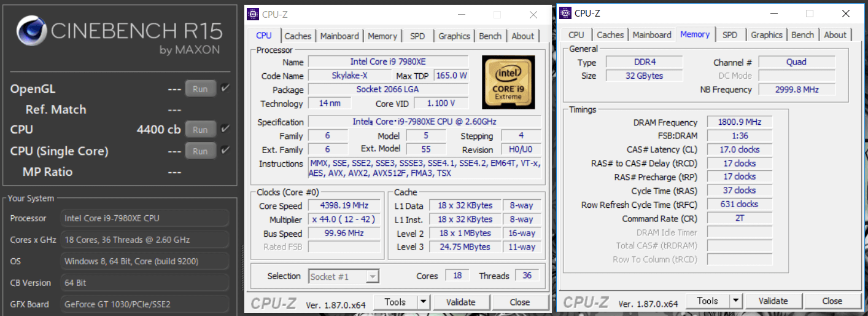Click the Close button in the left CPU-Z window

point(519,302)
